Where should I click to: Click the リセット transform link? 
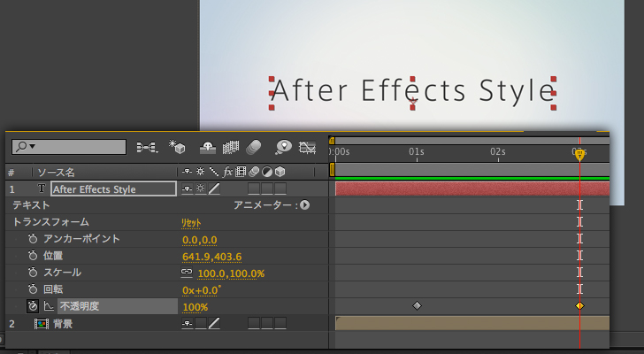191,223
